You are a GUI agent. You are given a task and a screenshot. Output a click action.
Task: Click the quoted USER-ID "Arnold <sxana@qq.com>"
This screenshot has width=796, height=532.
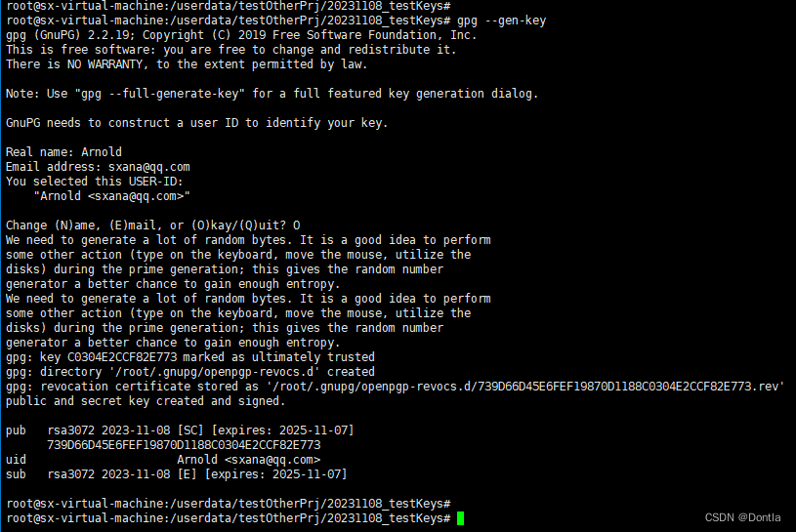[111, 196]
